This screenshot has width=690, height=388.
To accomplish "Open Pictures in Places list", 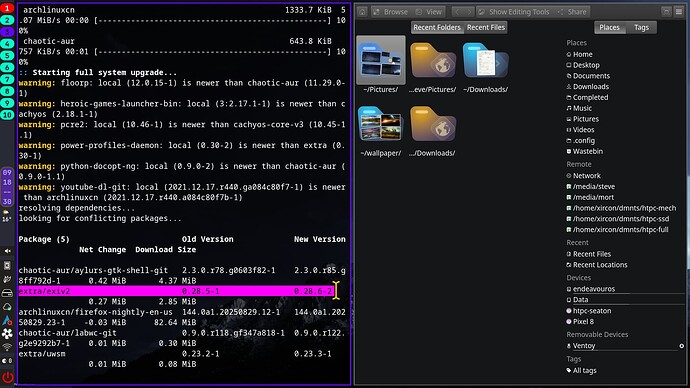I will pyautogui.click(x=582, y=119).
